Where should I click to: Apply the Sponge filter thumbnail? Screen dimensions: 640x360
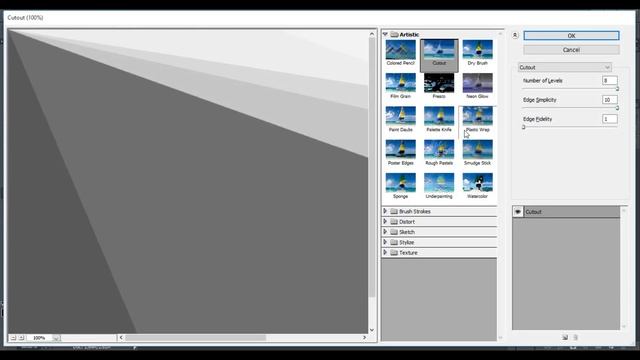click(x=400, y=186)
